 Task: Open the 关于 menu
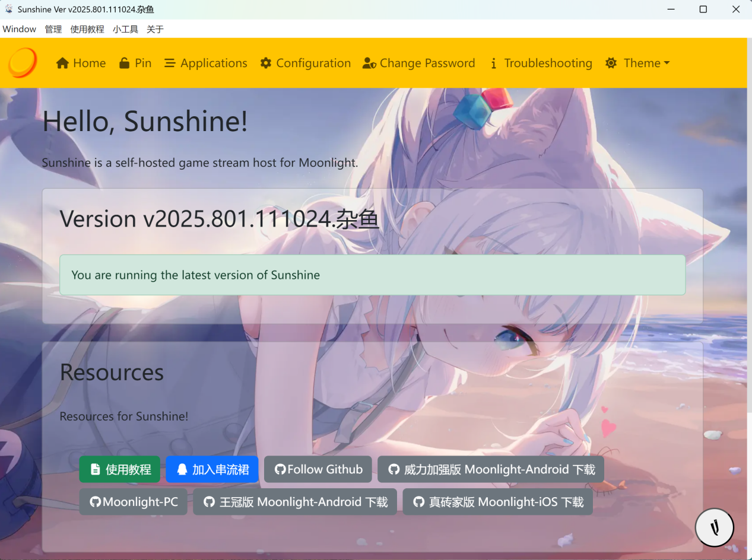tap(155, 29)
